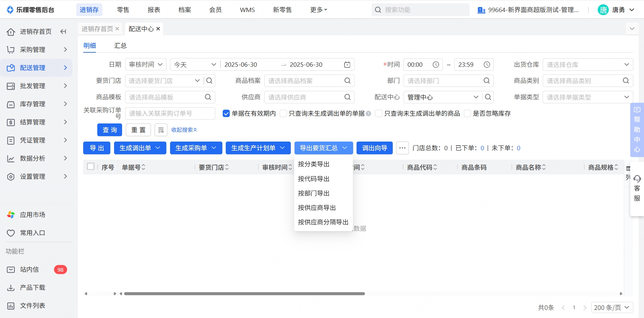The height and width of the screenshot is (318, 644).
Task: Open the 报表 top menu
Action: 154,10
